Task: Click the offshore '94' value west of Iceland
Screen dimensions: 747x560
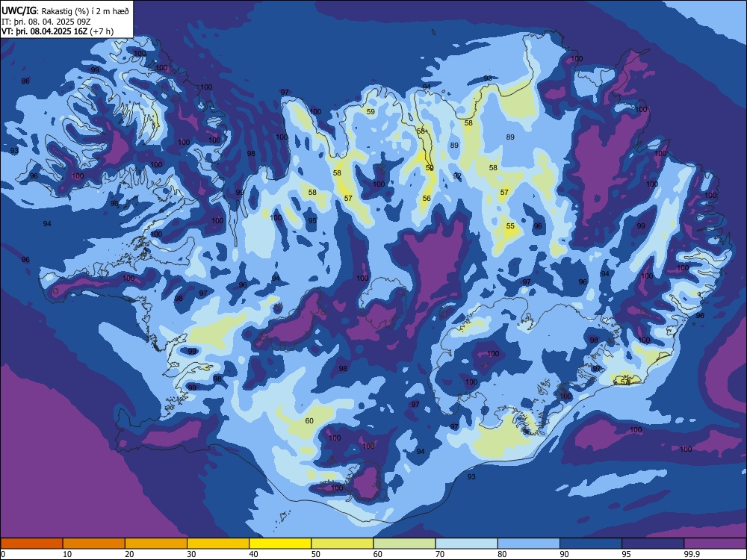Action: 46,224
